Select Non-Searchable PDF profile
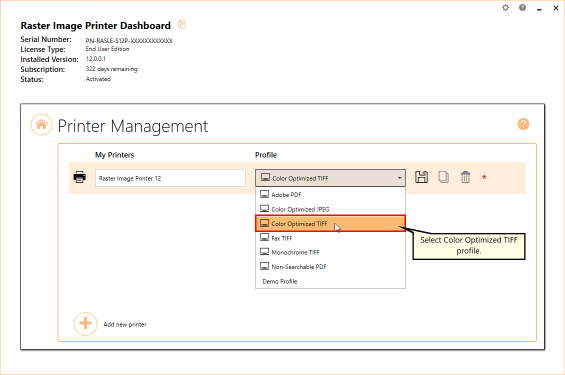This screenshot has height=375, width=565. pos(330,267)
